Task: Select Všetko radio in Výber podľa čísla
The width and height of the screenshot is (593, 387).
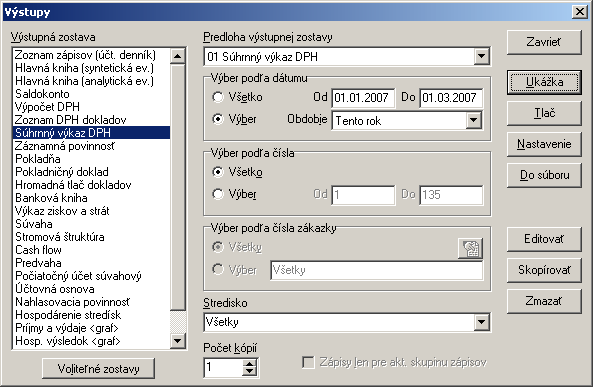Action: click(218, 172)
